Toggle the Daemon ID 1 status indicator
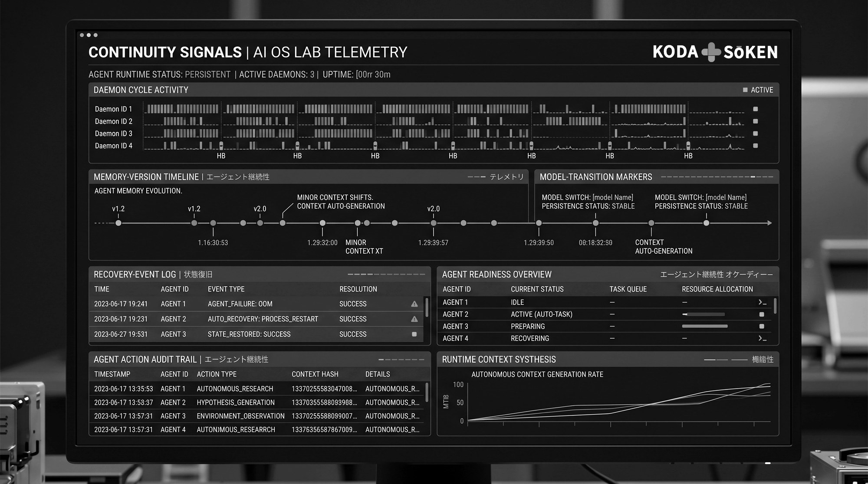Image resolution: width=868 pixels, height=484 pixels. coord(756,109)
